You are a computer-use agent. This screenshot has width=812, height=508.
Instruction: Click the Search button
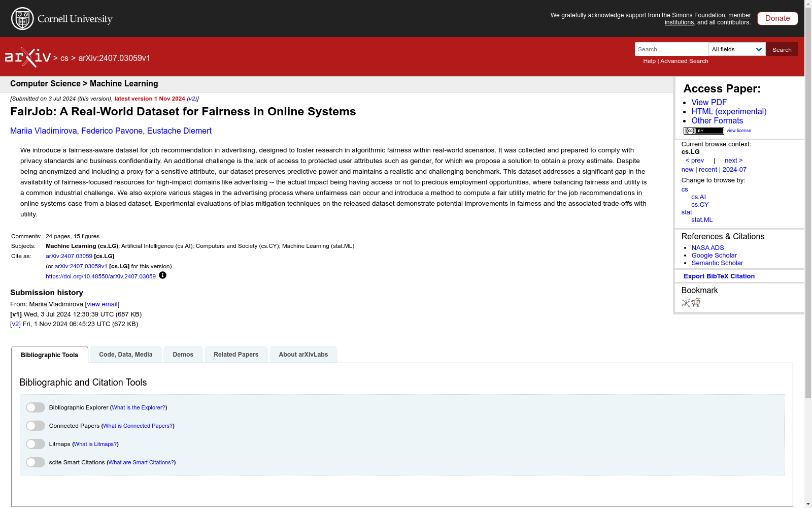coord(782,49)
